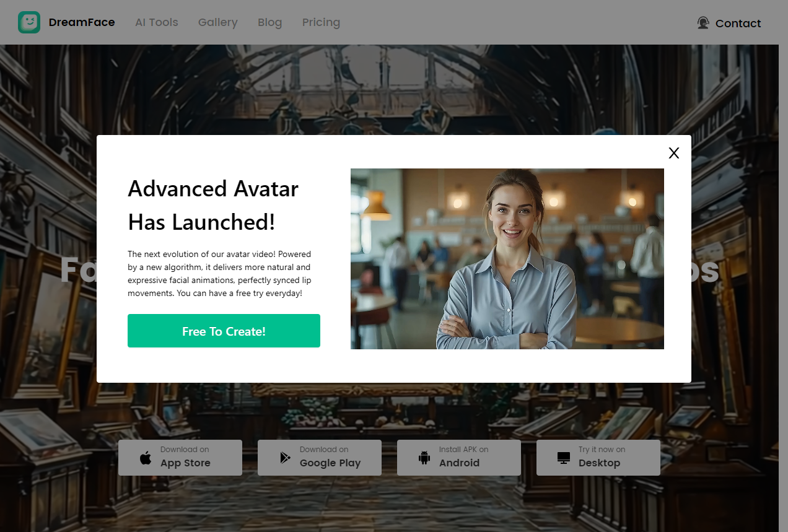Go to the Blog section
The image size is (788, 532).
point(270,22)
